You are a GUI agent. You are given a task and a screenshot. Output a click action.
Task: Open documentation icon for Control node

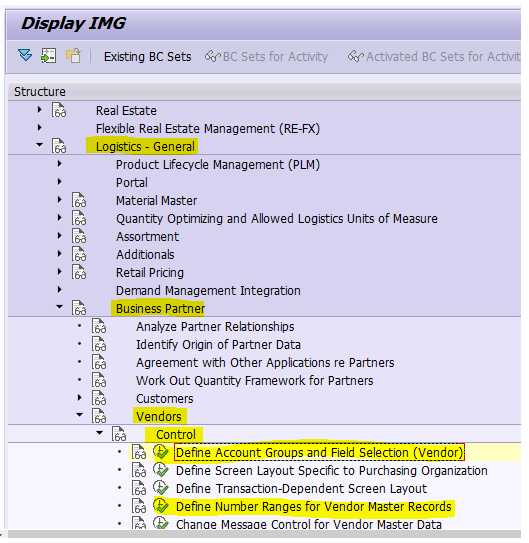click(x=119, y=434)
